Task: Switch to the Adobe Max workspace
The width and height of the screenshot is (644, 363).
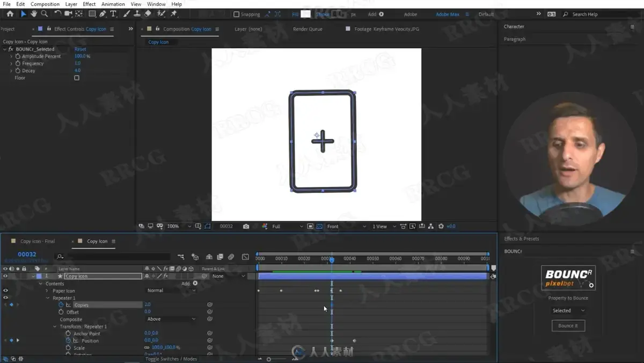Action: [447, 14]
